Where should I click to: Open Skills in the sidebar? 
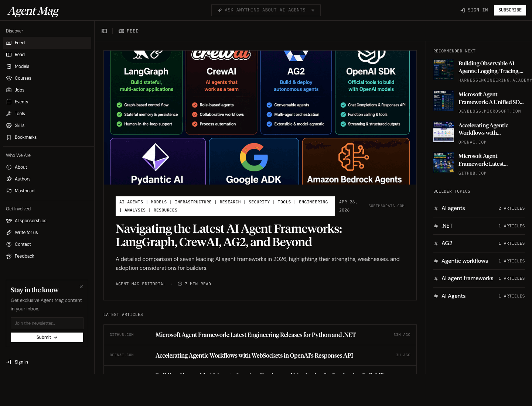point(19,125)
